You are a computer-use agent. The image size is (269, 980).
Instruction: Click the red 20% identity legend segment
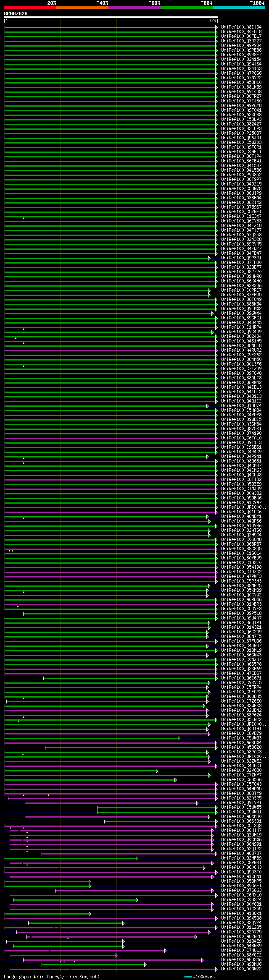pyautogui.click(x=30, y=8)
